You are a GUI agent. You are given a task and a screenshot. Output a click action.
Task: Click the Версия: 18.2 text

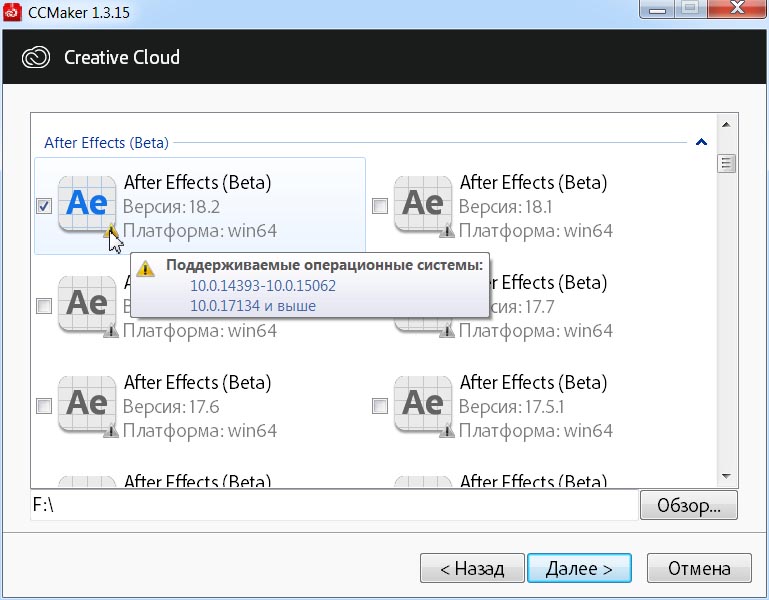pos(171,207)
